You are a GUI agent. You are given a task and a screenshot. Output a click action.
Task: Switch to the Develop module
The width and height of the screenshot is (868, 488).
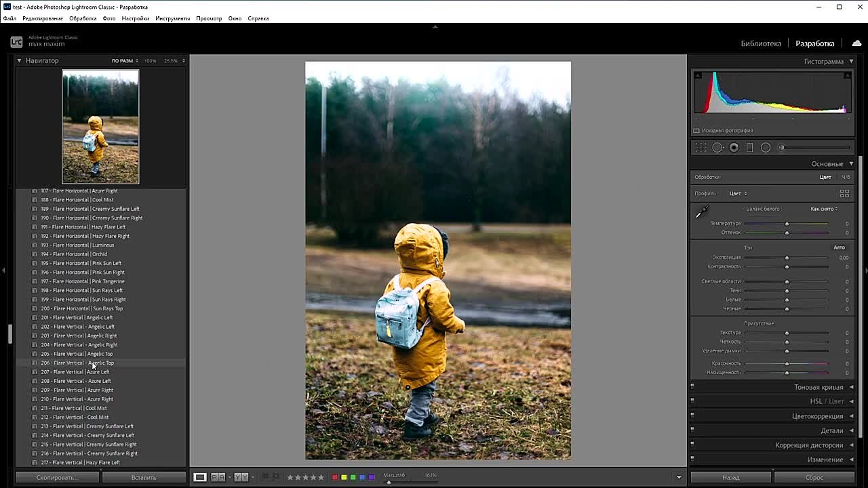pyautogui.click(x=814, y=43)
